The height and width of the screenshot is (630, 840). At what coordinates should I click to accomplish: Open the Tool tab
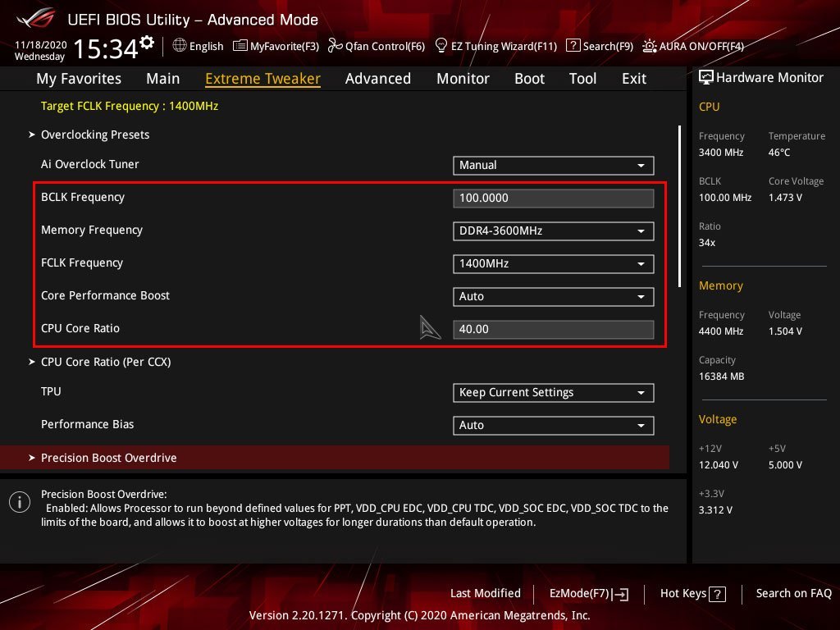[582, 79]
